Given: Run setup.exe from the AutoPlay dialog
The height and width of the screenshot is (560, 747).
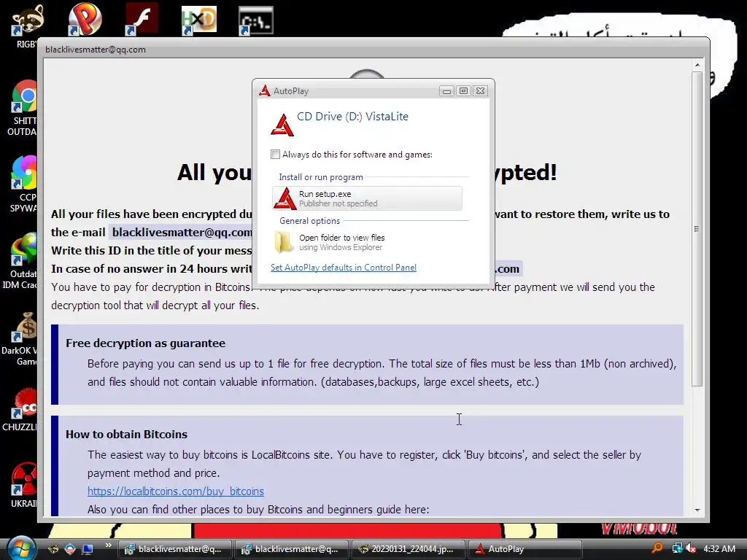Looking at the screenshot, I should point(368,198).
